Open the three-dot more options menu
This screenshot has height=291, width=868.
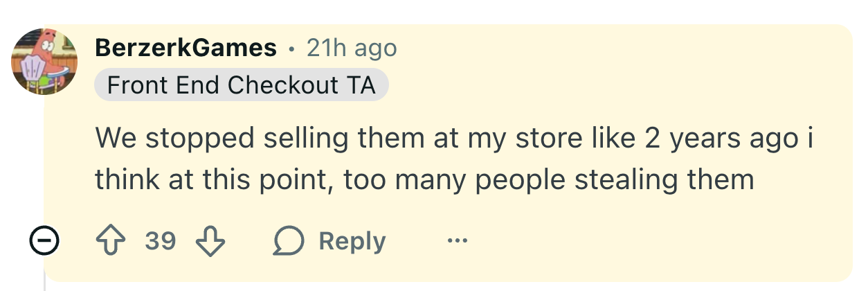[x=457, y=241]
